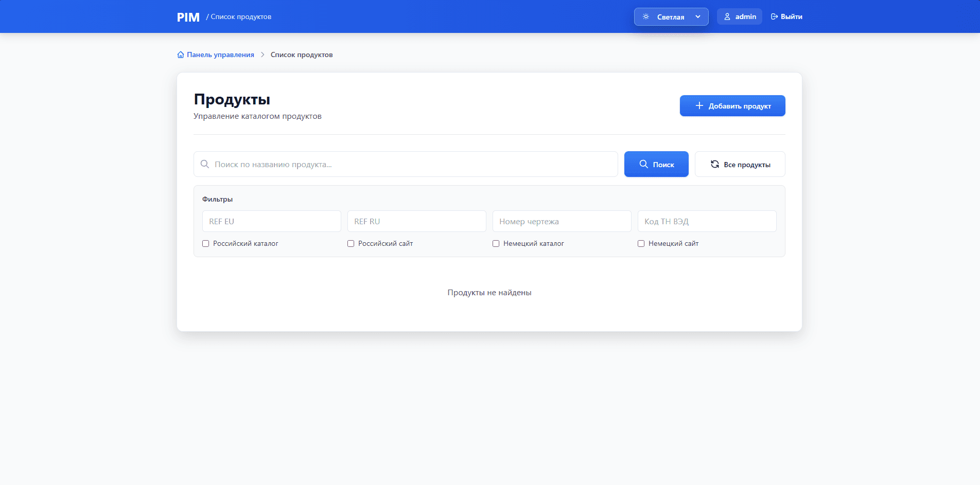The height and width of the screenshot is (485, 980).
Task: Tick the Немецкий сайт checkbox
Action: click(641, 244)
